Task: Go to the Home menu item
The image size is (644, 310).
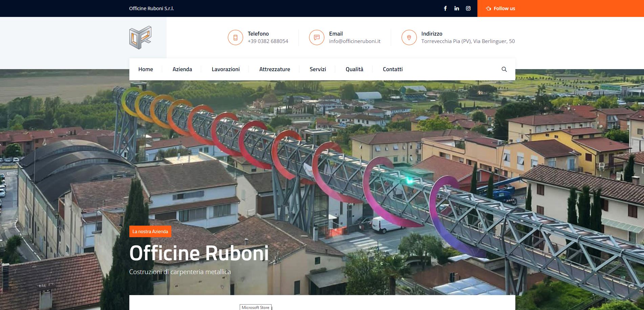Action: pyautogui.click(x=146, y=69)
